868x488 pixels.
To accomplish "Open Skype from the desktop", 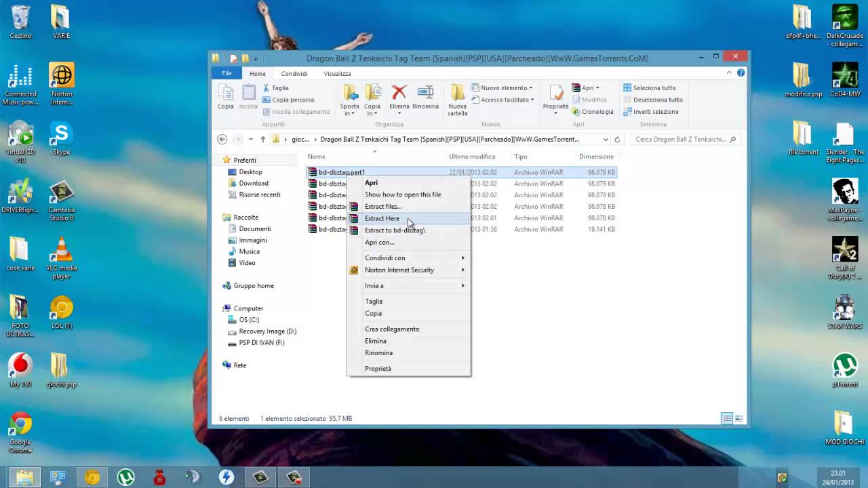I will coord(62,138).
